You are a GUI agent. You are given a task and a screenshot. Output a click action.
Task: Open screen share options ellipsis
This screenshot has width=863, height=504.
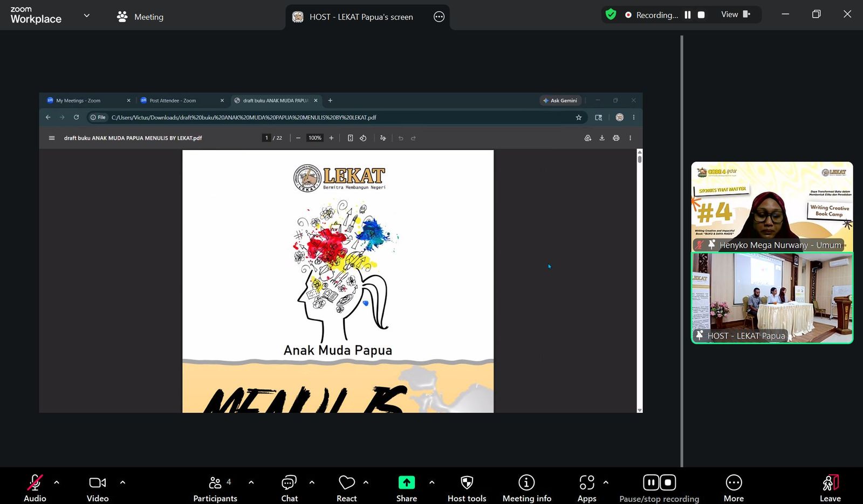pyautogui.click(x=439, y=17)
